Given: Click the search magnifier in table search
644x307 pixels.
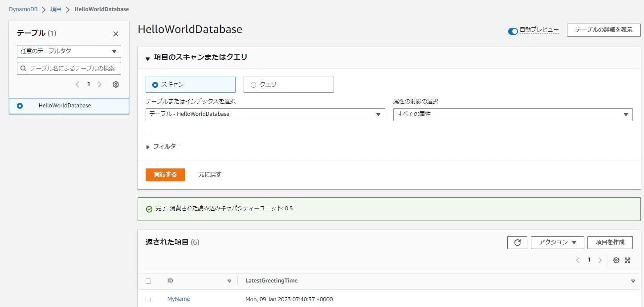Looking at the screenshot, I should tap(24, 69).
